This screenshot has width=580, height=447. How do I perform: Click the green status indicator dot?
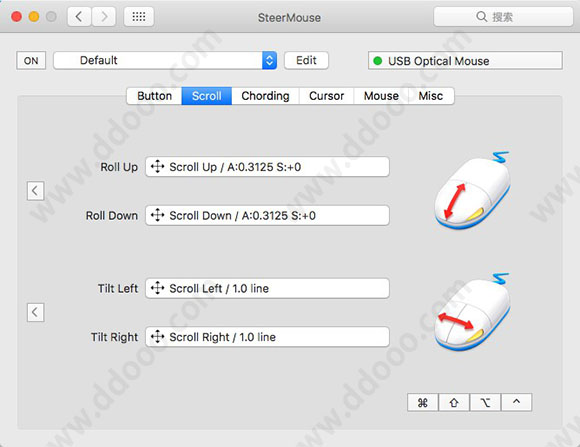[x=378, y=61]
